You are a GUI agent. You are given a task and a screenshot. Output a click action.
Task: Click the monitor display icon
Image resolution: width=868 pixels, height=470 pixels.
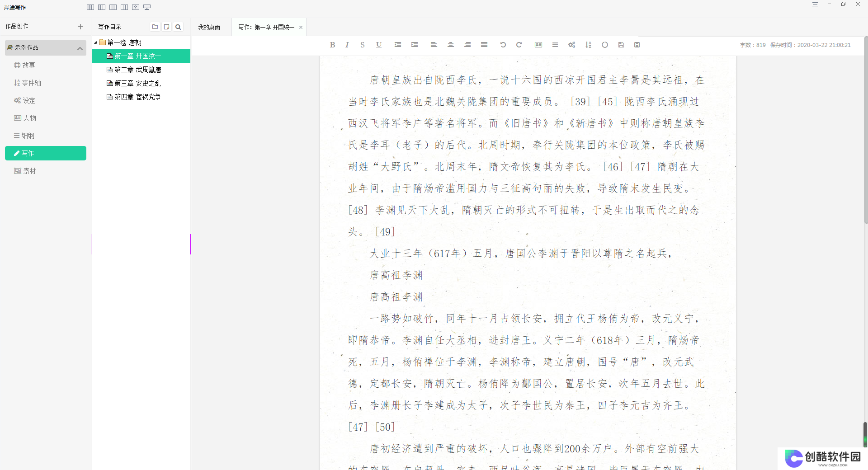click(x=147, y=7)
